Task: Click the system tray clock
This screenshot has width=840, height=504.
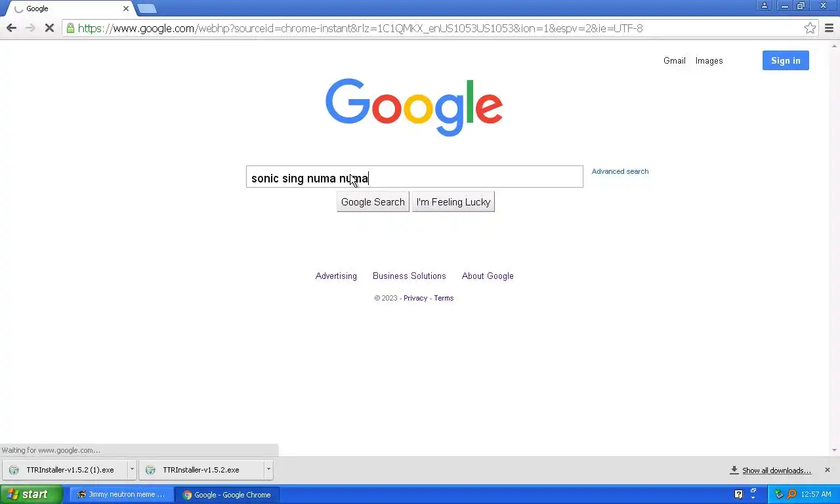Action: (x=816, y=494)
